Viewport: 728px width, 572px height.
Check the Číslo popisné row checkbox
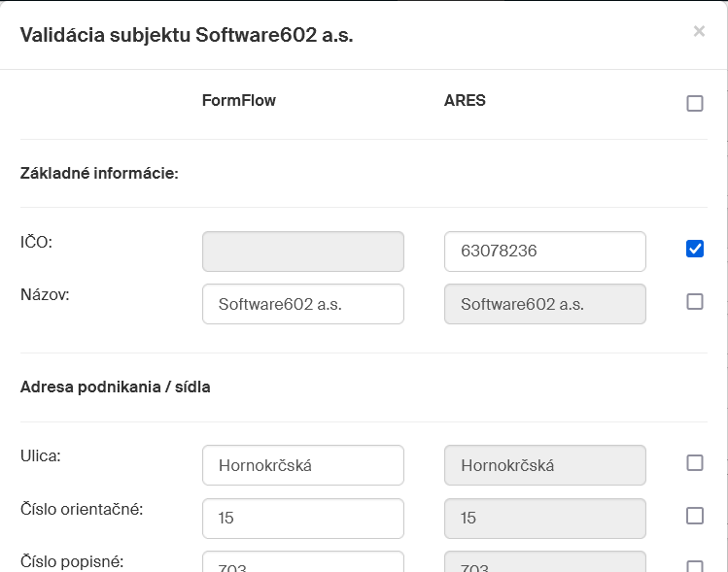pyautogui.click(x=695, y=565)
